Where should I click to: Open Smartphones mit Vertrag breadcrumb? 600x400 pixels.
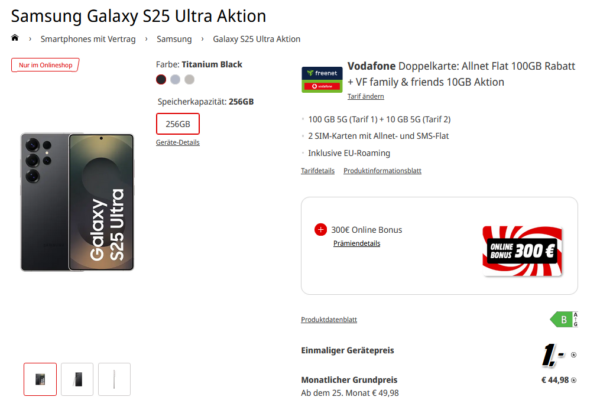(x=88, y=39)
